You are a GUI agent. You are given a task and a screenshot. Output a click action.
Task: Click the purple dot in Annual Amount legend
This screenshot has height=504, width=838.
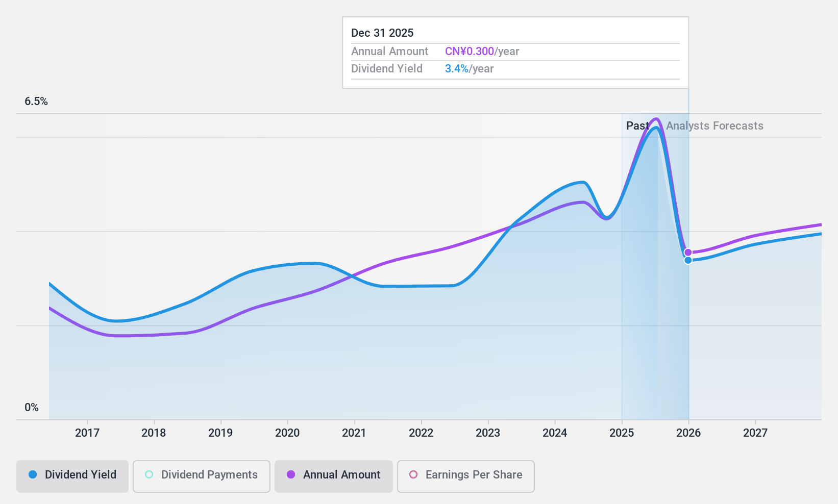(x=291, y=474)
